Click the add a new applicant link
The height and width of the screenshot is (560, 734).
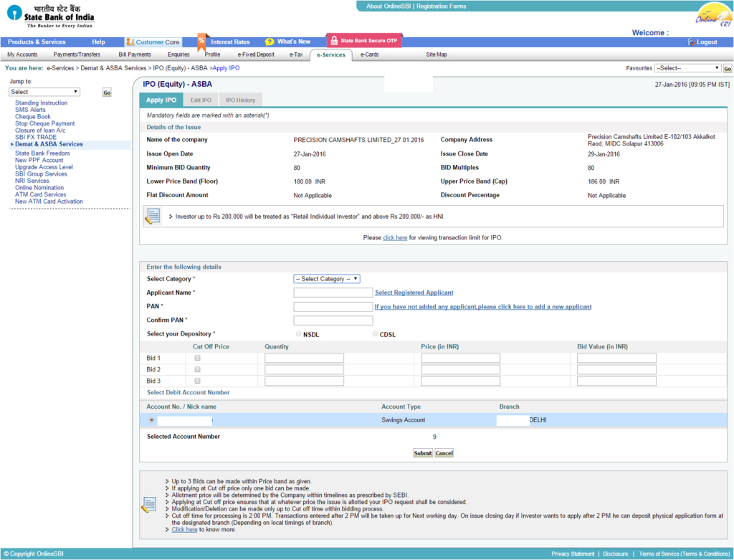(x=483, y=307)
